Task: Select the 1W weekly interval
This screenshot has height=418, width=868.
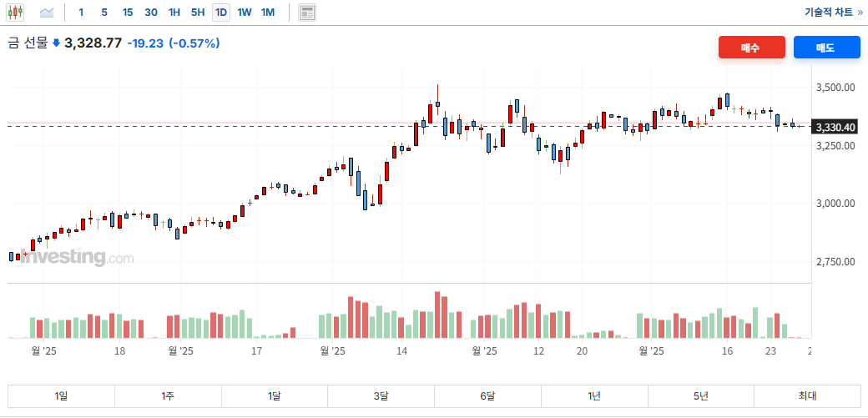Action: (245, 13)
